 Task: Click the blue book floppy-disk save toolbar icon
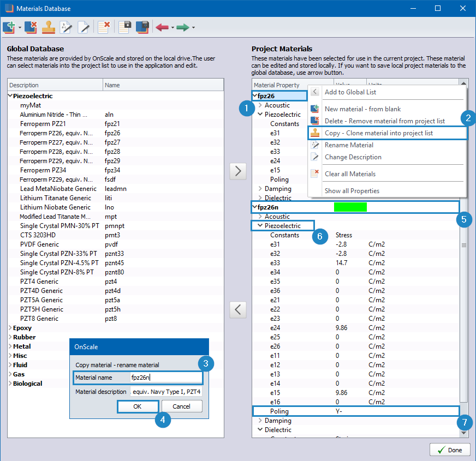[142, 27]
